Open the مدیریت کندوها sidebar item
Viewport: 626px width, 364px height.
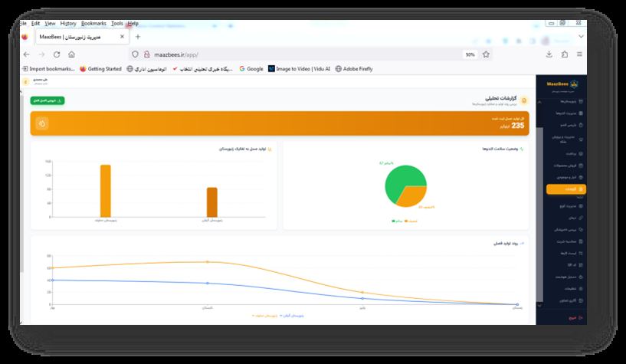[x=569, y=113]
